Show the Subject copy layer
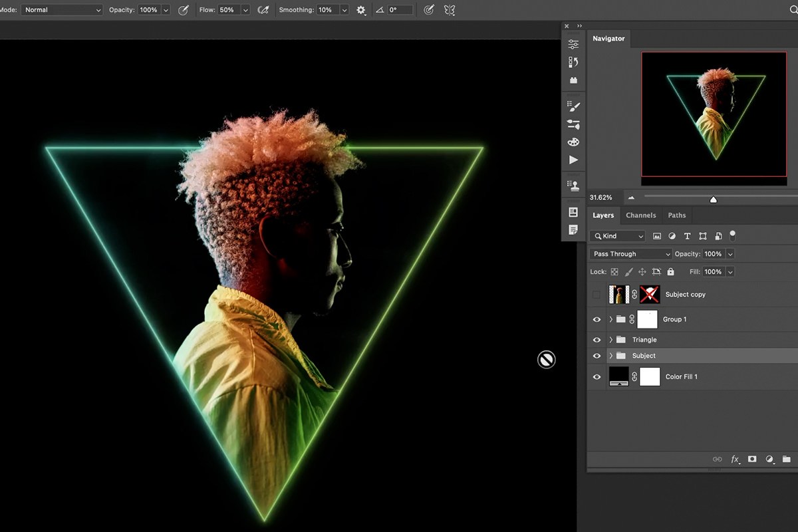 pyautogui.click(x=597, y=295)
